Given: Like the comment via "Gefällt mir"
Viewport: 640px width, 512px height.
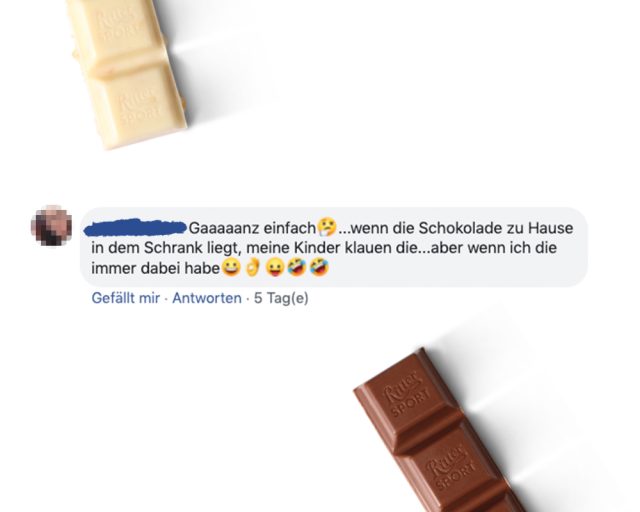Looking at the screenshot, I should click(x=125, y=298).
